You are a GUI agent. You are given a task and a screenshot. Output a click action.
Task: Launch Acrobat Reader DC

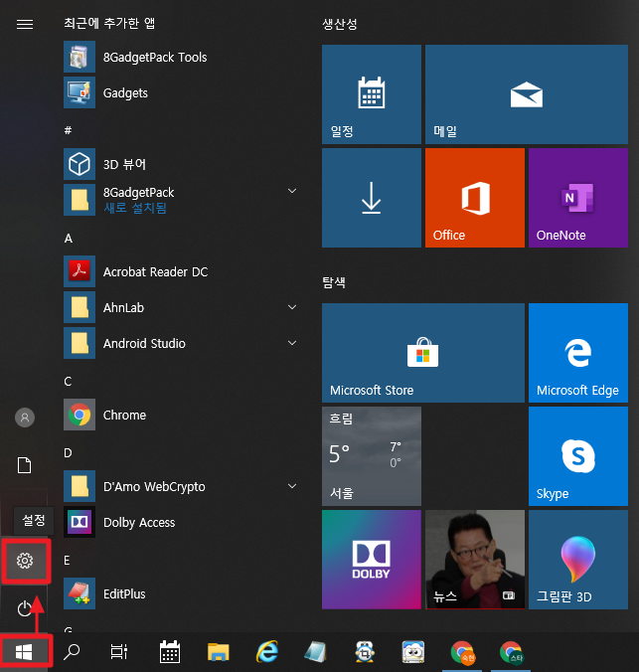coord(180,271)
